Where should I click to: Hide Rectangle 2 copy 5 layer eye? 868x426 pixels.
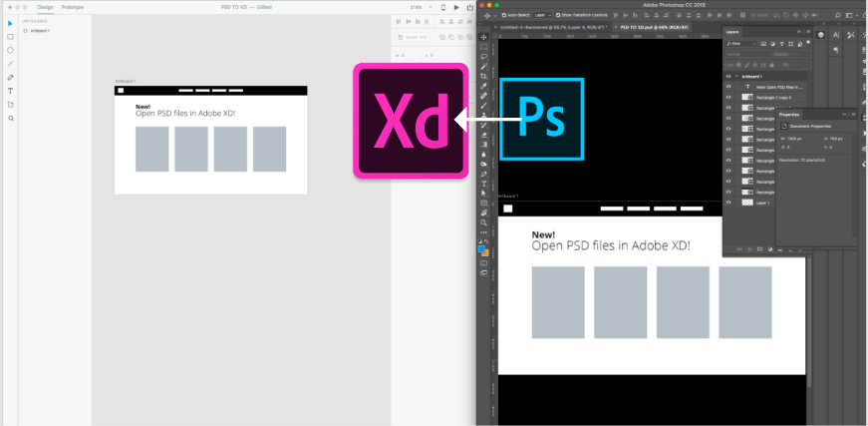click(x=728, y=98)
